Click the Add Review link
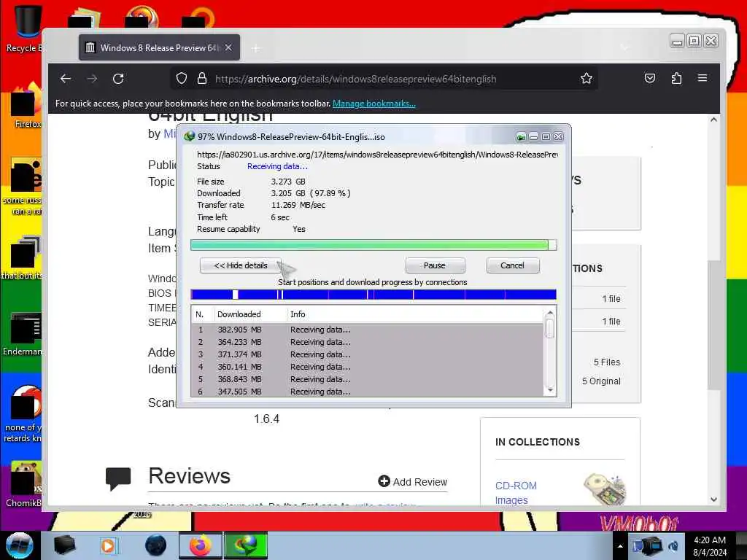Viewport: 747px width, 560px height. [413, 481]
